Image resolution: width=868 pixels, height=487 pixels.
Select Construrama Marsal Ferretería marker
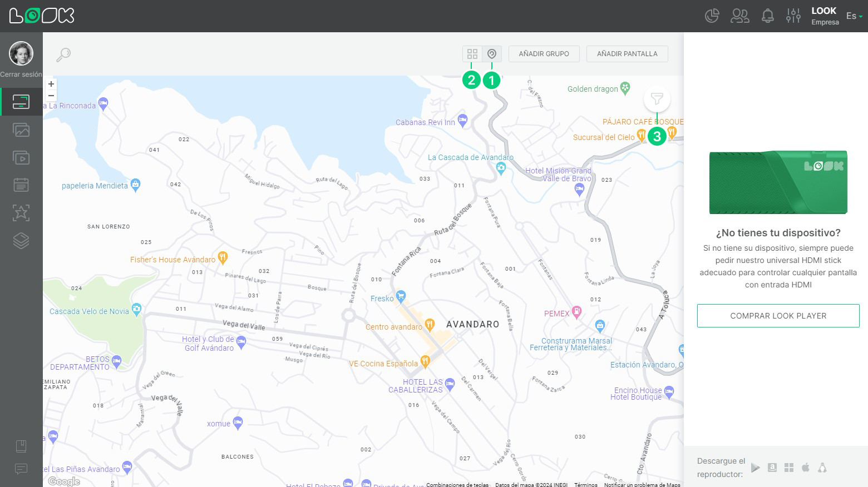599,325
